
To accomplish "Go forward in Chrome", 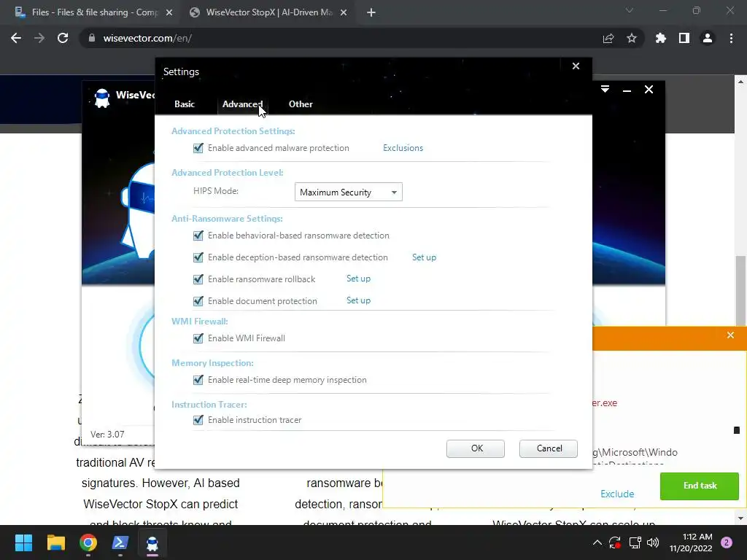I will click(x=39, y=38).
